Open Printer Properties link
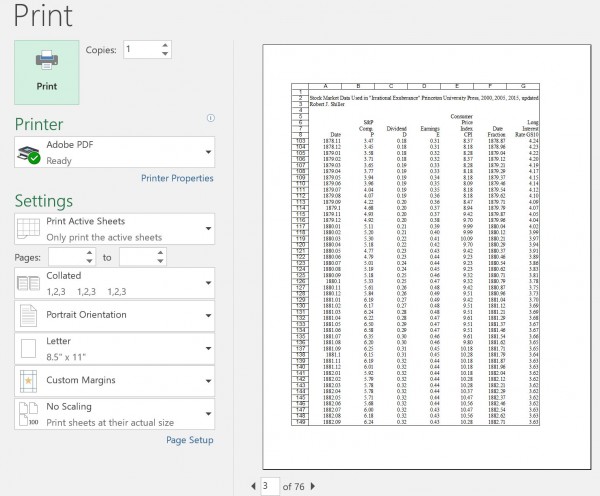The image size is (600, 496). 176,179
